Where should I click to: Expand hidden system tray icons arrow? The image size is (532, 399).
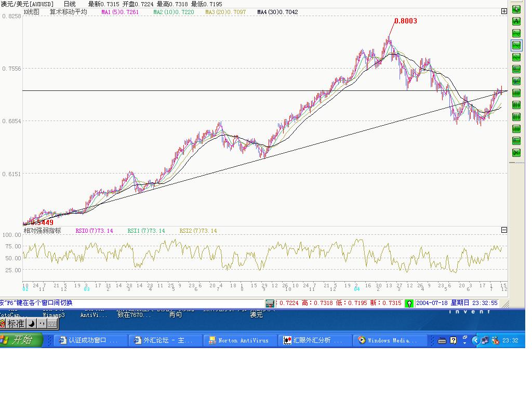(x=476, y=340)
